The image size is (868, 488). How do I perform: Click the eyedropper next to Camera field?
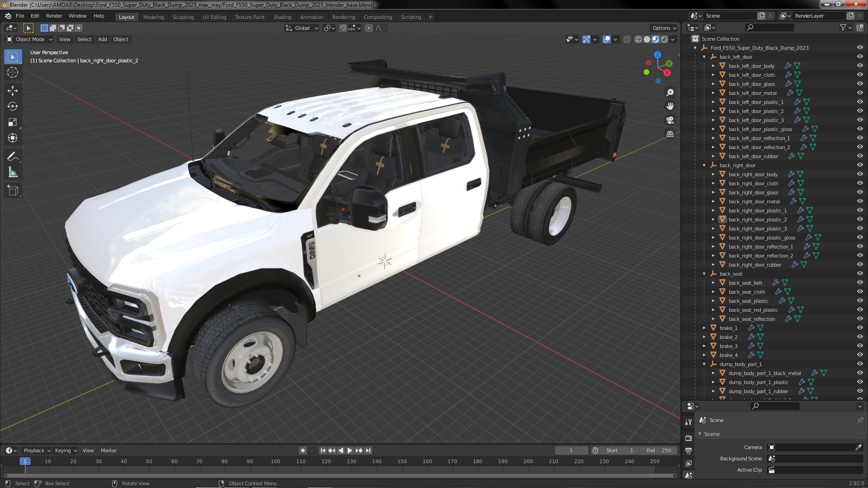859,447
